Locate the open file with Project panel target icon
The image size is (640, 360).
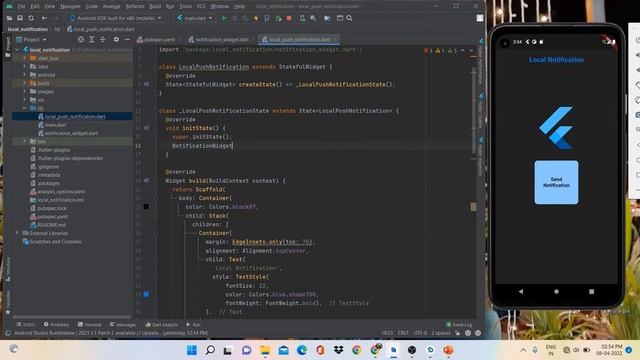(x=81, y=39)
